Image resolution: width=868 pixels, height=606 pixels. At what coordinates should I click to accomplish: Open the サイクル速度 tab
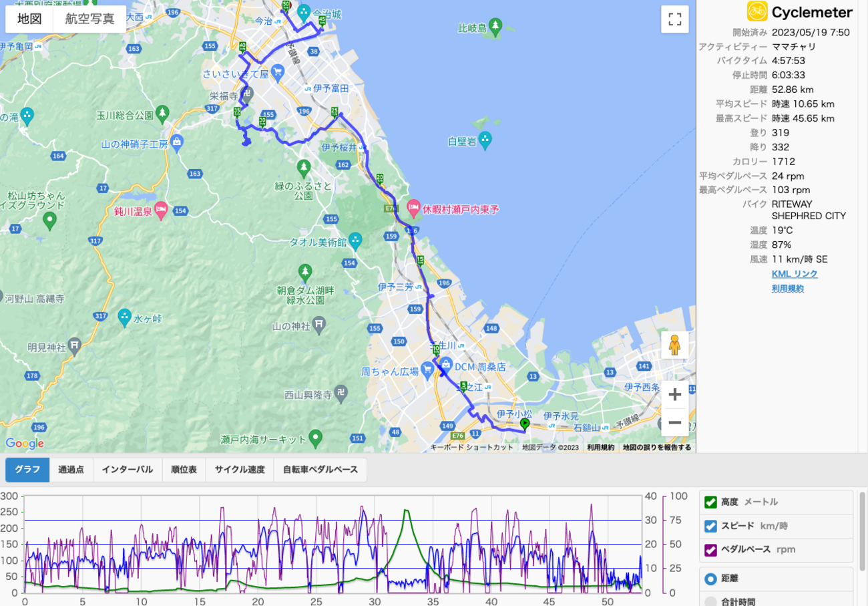point(240,470)
